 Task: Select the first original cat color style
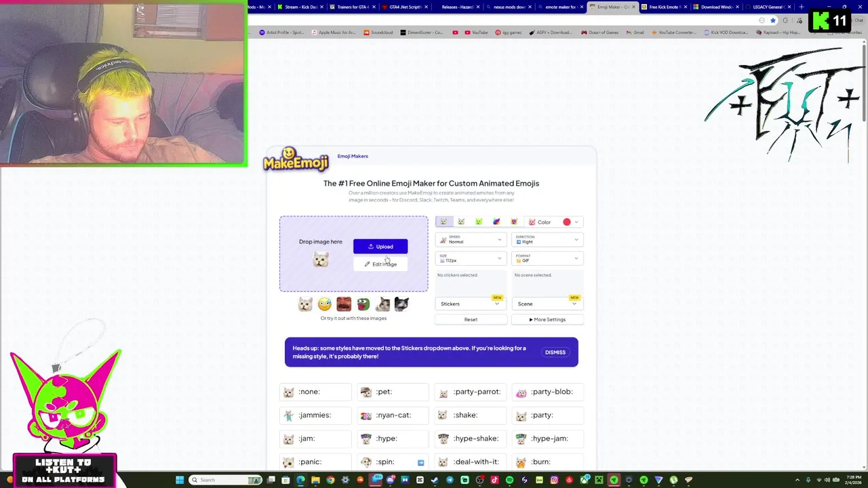pyautogui.click(x=443, y=222)
